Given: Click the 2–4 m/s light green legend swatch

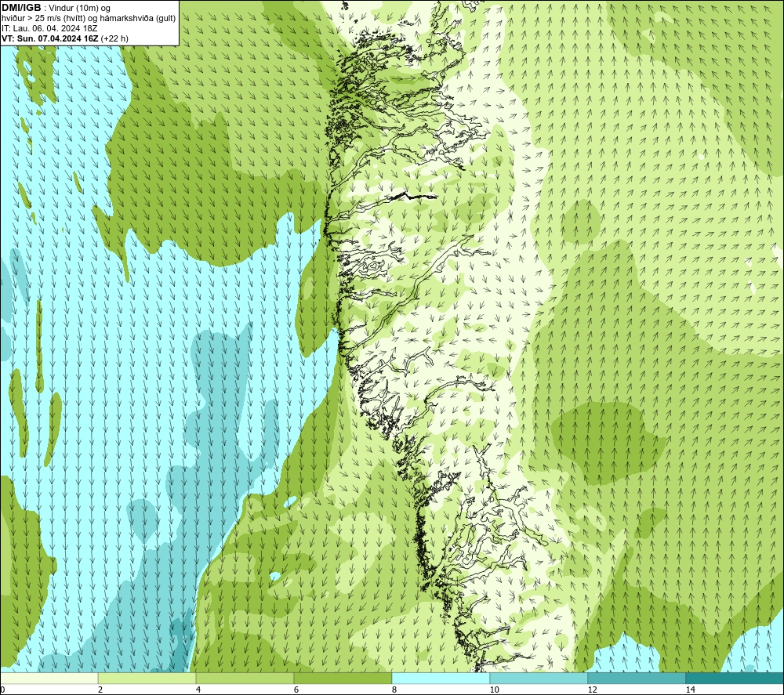Looking at the screenshot, I should click(147, 678).
